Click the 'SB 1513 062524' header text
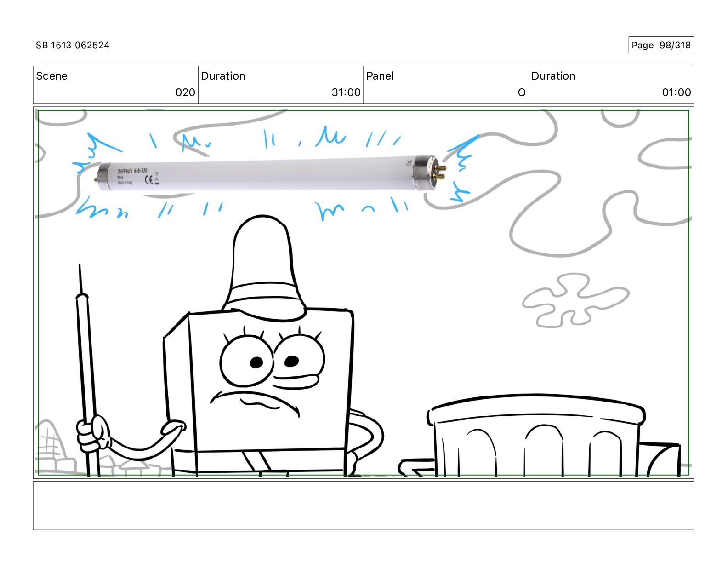This screenshot has width=728, height=563. 73,45
